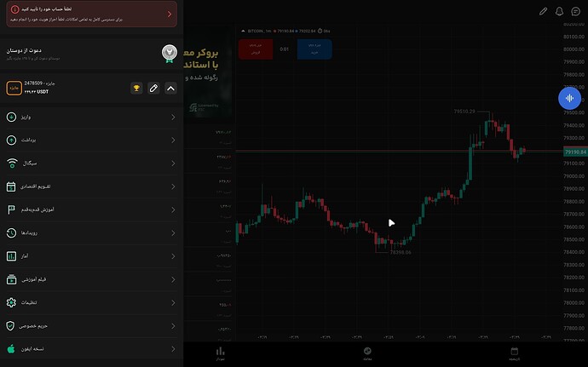
Task: Open the Privacy shield icon
Action: [x=10, y=326]
